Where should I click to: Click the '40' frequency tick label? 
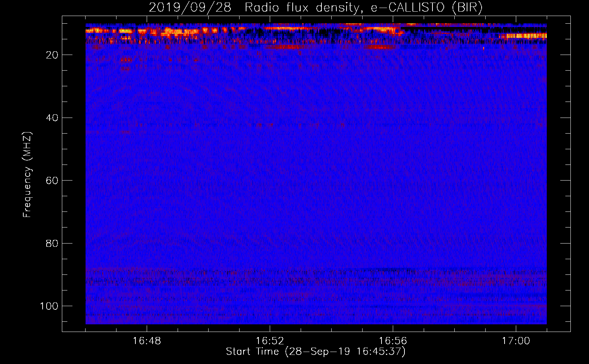pyautogui.click(x=52, y=118)
